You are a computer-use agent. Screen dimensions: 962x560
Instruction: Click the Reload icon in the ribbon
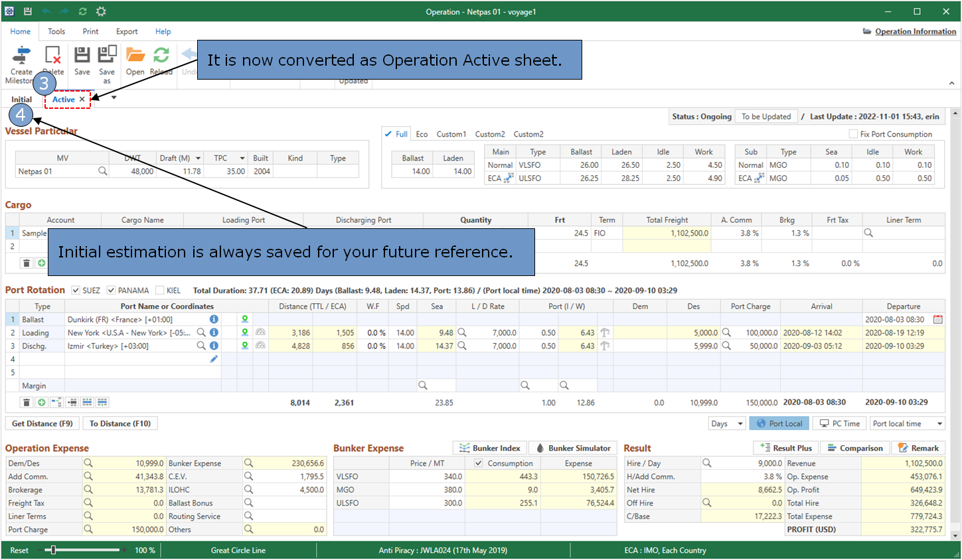(161, 55)
